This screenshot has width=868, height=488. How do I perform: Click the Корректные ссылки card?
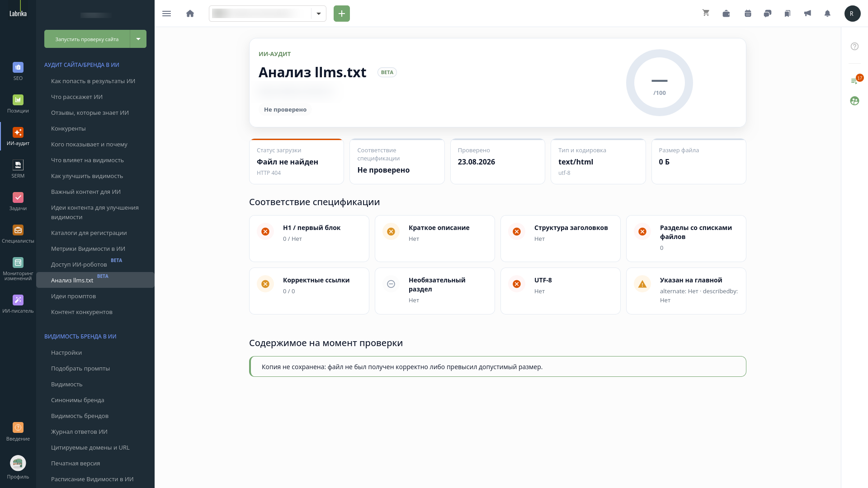pyautogui.click(x=309, y=291)
